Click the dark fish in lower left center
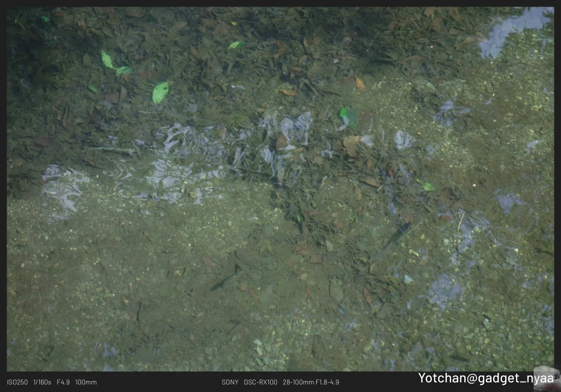The height and width of the screenshot is (392, 561). pos(226,280)
